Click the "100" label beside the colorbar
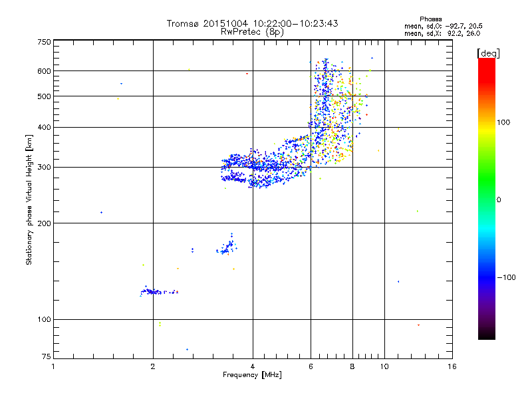This screenshot has height=399, width=532. tap(503, 122)
